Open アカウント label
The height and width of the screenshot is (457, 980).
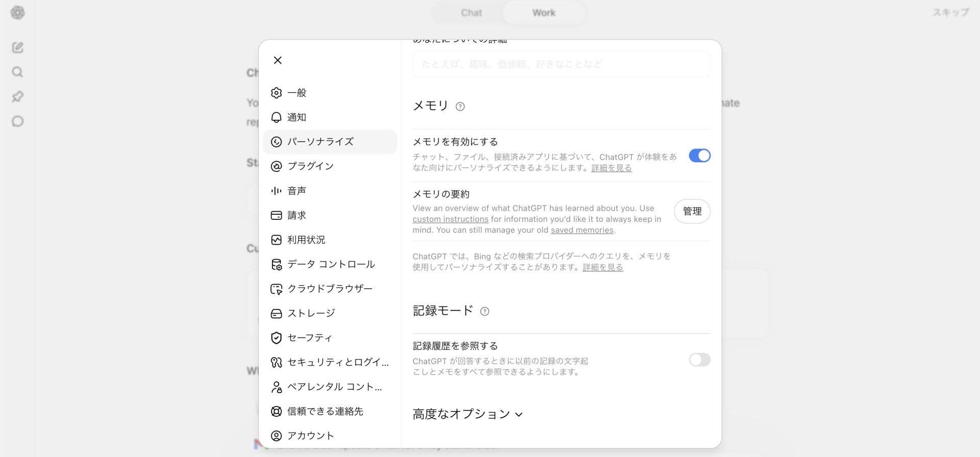point(311,436)
